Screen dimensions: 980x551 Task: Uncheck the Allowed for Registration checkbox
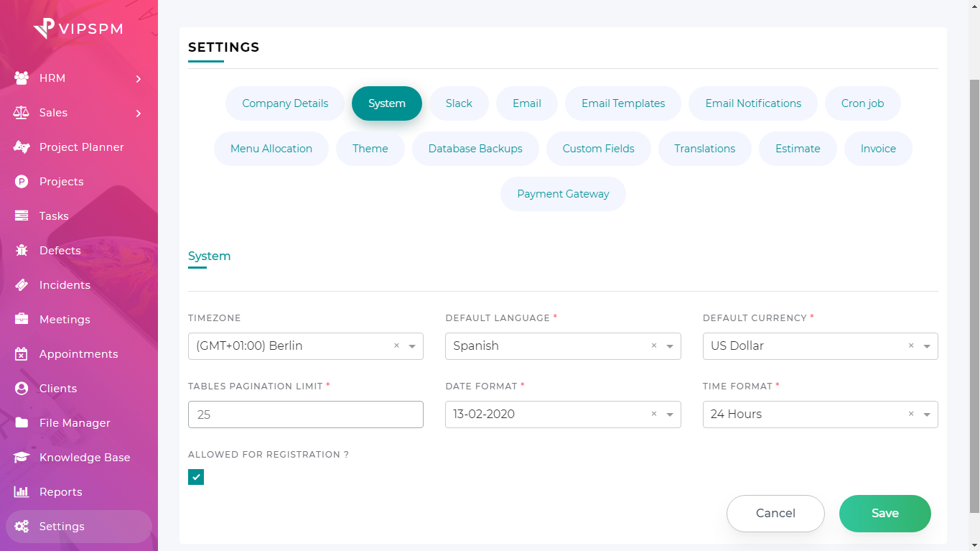click(196, 477)
